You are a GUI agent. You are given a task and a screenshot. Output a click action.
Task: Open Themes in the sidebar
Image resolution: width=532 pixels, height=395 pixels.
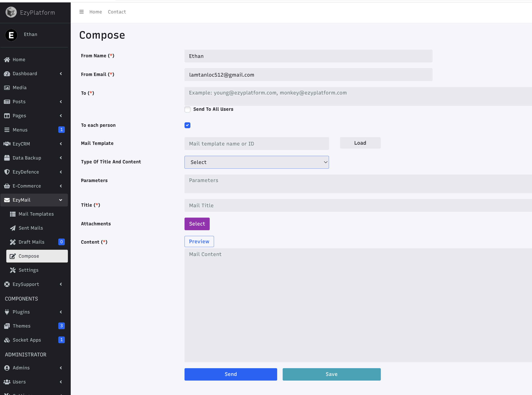[x=22, y=326]
